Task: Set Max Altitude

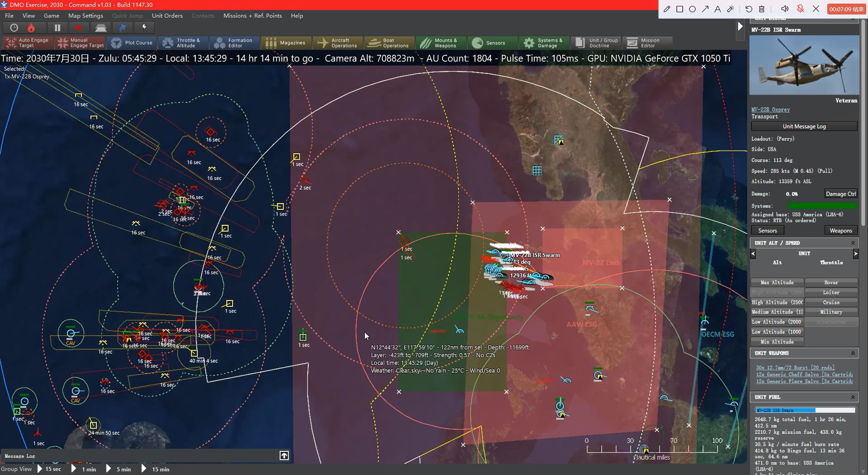Action: pos(777,282)
